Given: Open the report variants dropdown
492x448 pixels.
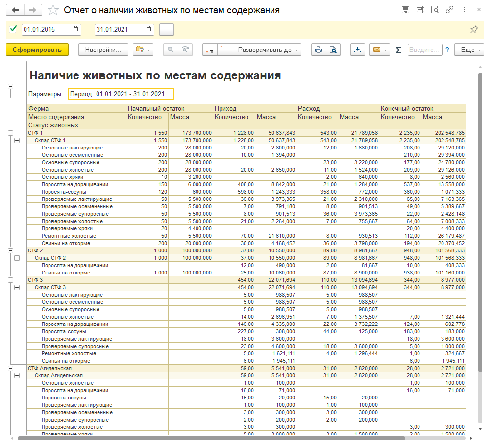Looking at the screenshot, I should [143, 50].
